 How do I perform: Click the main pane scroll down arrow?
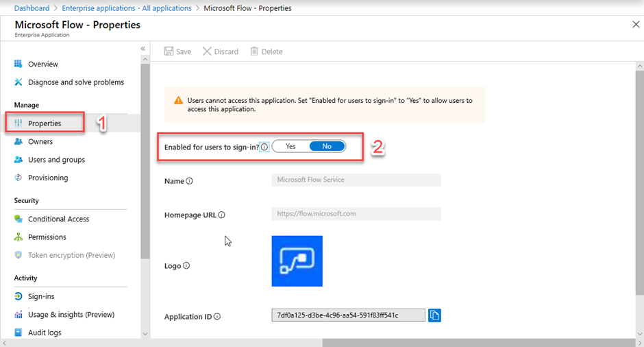[640, 334]
